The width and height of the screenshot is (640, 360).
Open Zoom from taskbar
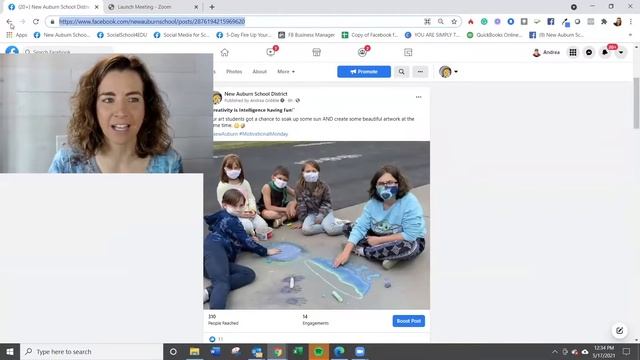click(360, 351)
